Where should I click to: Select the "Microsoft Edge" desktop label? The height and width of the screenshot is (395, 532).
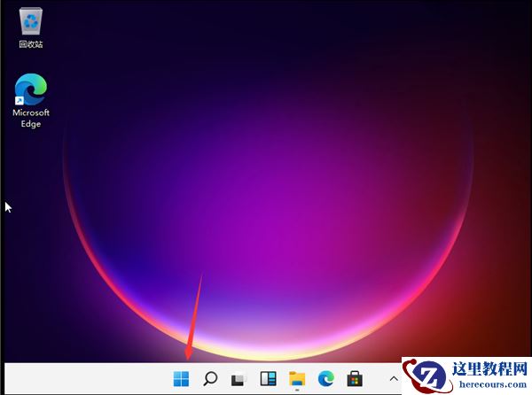[x=31, y=118]
